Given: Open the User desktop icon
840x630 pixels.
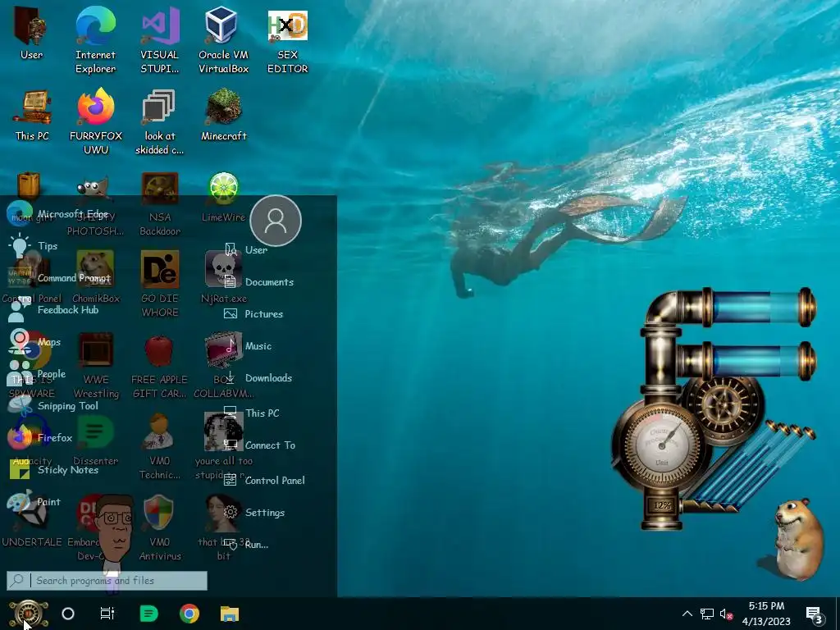Looking at the screenshot, I should click(31, 33).
